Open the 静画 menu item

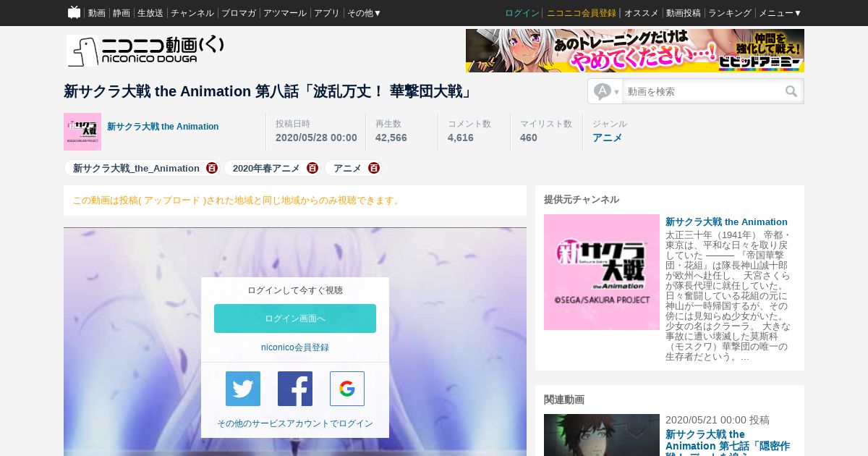click(122, 13)
